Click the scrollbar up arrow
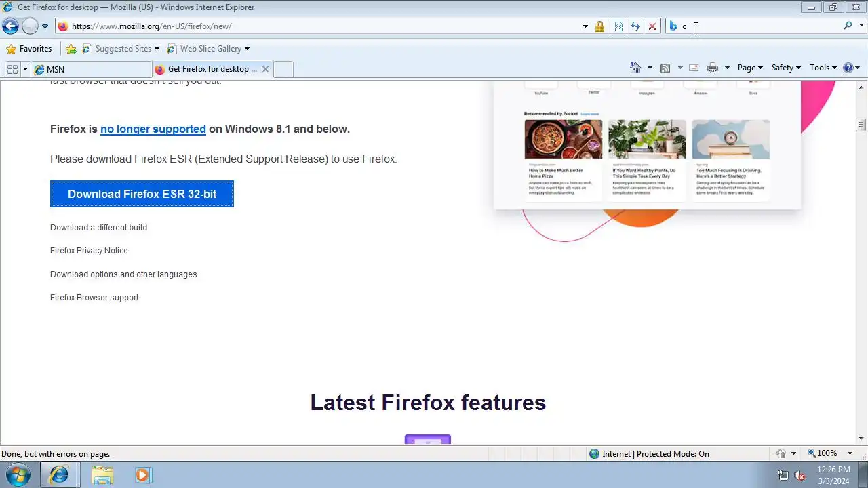This screenshot has height=488, width=868. click(x=861, y=86)
